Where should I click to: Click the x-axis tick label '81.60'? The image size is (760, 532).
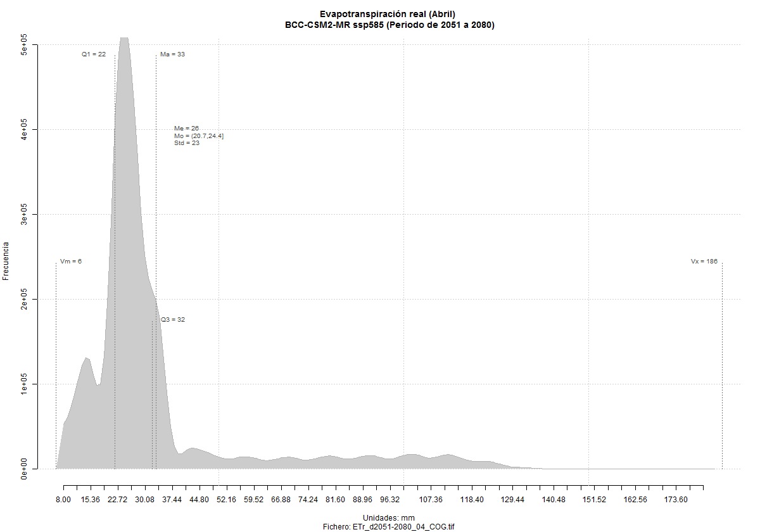336,500
